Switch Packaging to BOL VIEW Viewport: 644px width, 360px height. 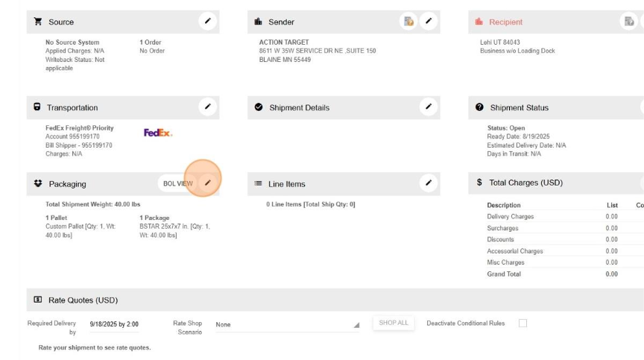point(178,183)
